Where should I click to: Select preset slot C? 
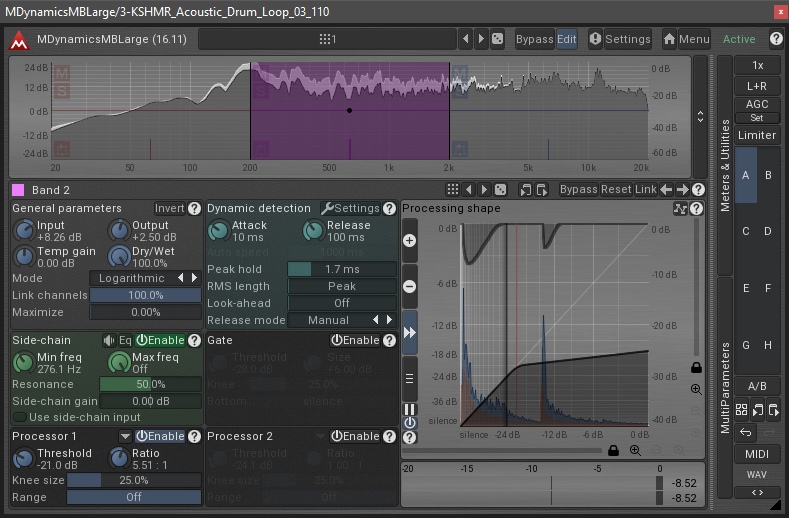(746, 231)
